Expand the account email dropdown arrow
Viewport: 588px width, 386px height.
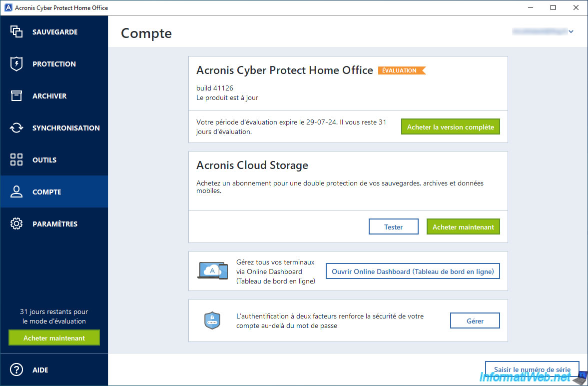pyautogui.click(x=571, y=32)
